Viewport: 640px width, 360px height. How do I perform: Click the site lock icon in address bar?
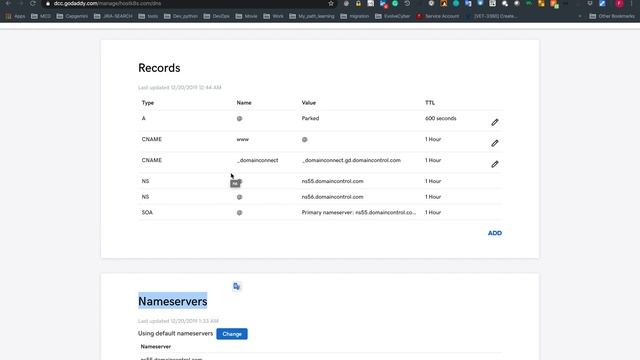coord(48,4)
